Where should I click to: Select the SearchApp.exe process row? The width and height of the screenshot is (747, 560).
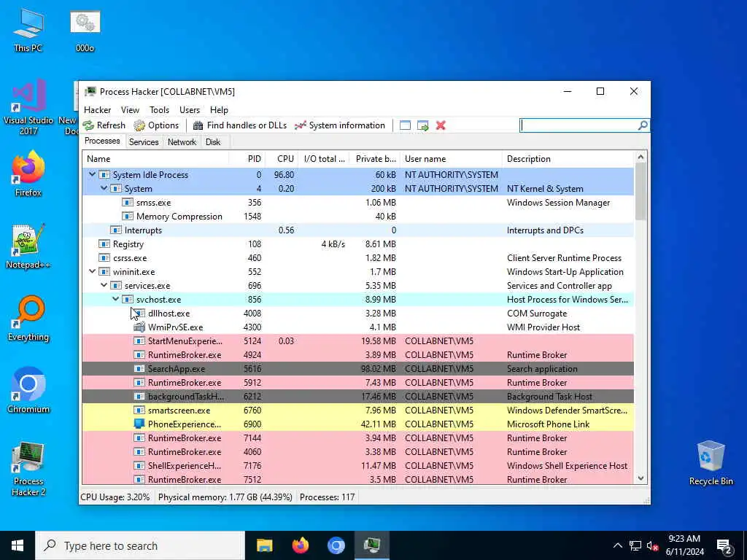click(357, 368)
